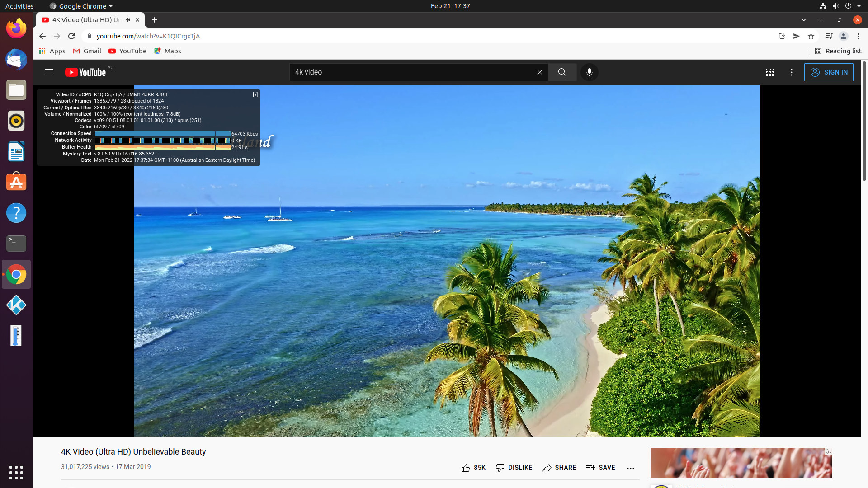868x488 pixels.
Task: Open LibreOffice Writer from dock
Action: (x=16, y=151)
